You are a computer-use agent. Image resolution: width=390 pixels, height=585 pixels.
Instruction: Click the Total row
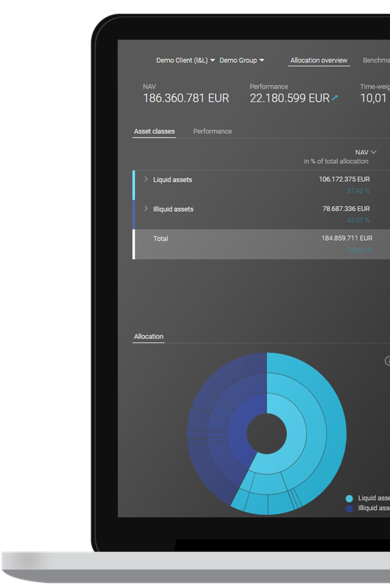point(261,244)
